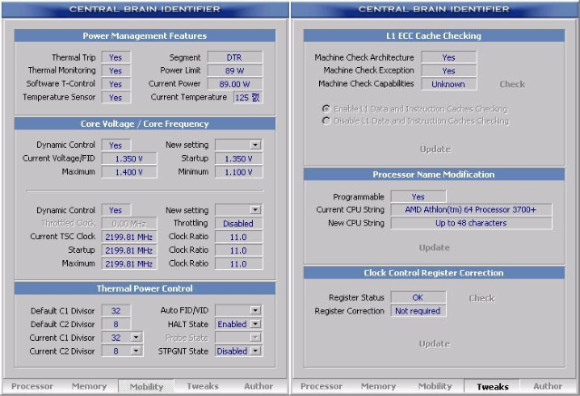This screenshot has width=580, height=396.
Task: Click the Current Power value 89.00 W
Action: point(235,84)
